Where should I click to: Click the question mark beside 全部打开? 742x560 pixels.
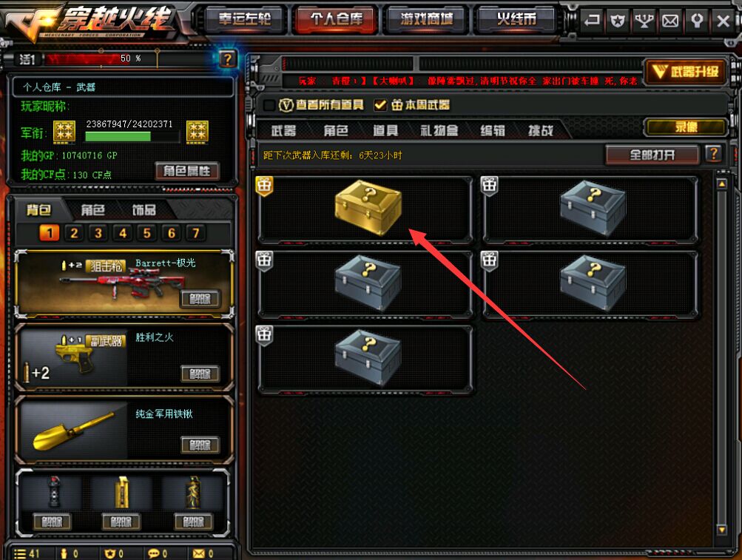coord(714,154)
